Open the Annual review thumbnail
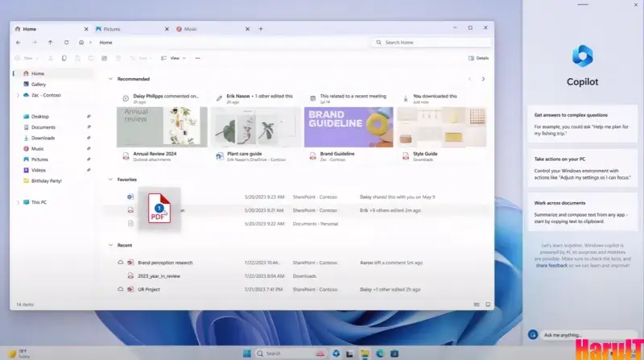This screenshot has height=360, width=644. (162, 127)
